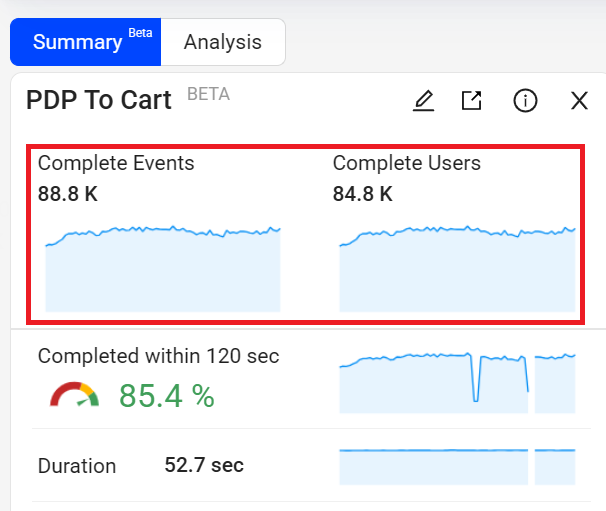Viewport: 606px width, 511px height.
Task: Close the PDP To Cart panel
Action: pyautogui.click(x=579, y=100)
